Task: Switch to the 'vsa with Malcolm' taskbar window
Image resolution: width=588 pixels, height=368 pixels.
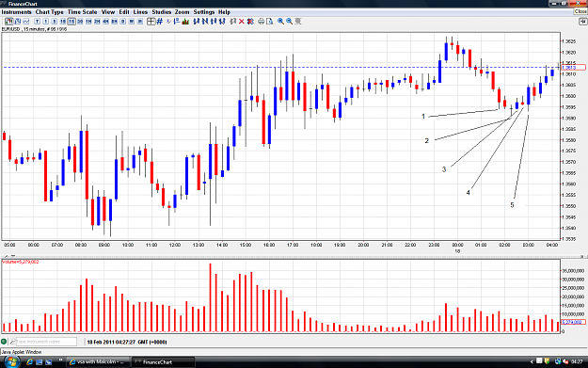Action: [x=98, y=362]
